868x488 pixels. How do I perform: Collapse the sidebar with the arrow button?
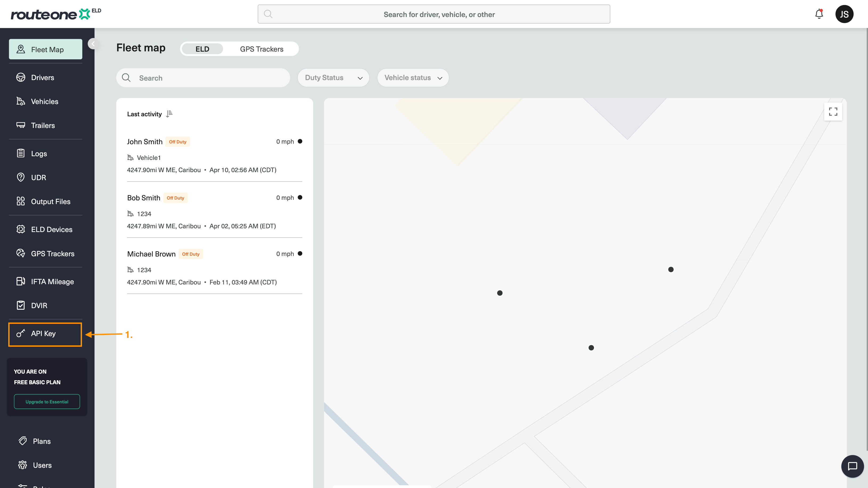pos(93,43)
